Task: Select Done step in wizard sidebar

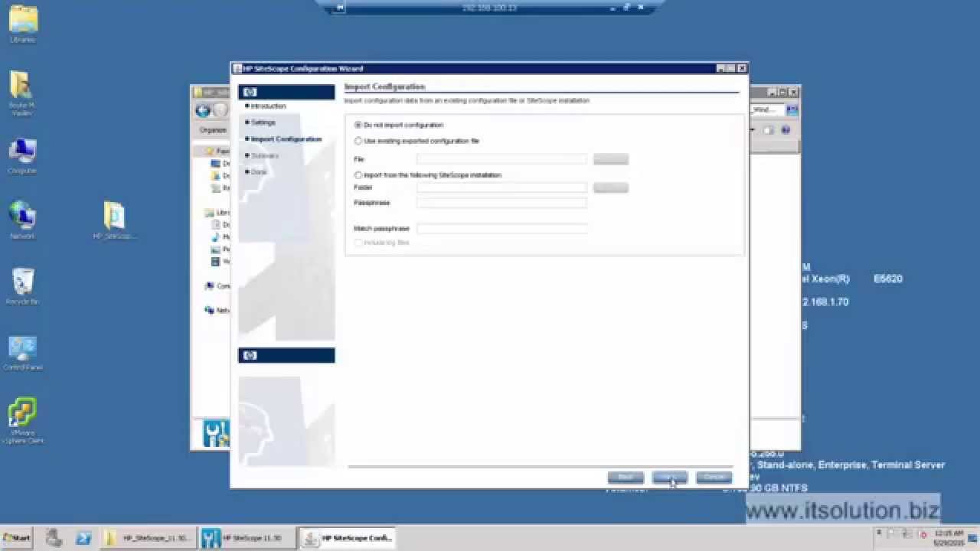Action: (x=257, y=172)
